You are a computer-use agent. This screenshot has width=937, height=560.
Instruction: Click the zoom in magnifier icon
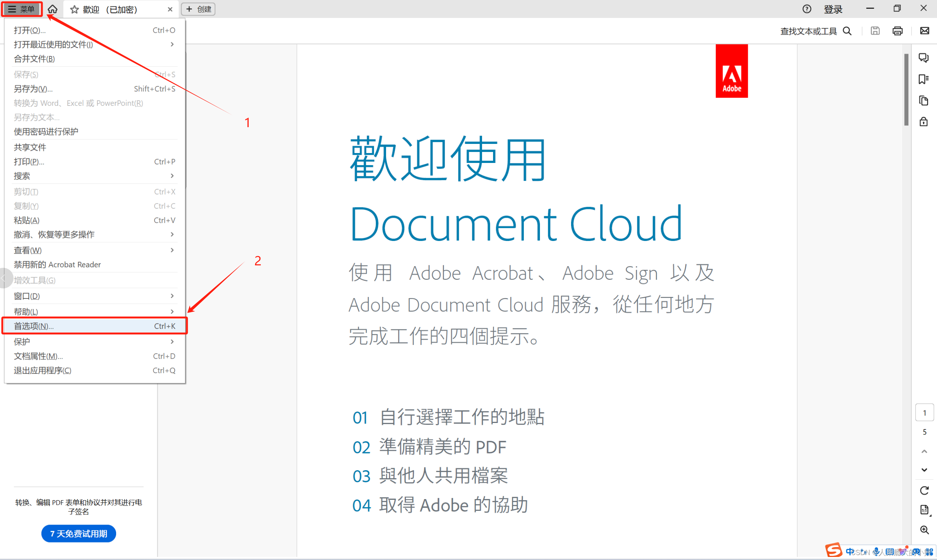[924, 530]
